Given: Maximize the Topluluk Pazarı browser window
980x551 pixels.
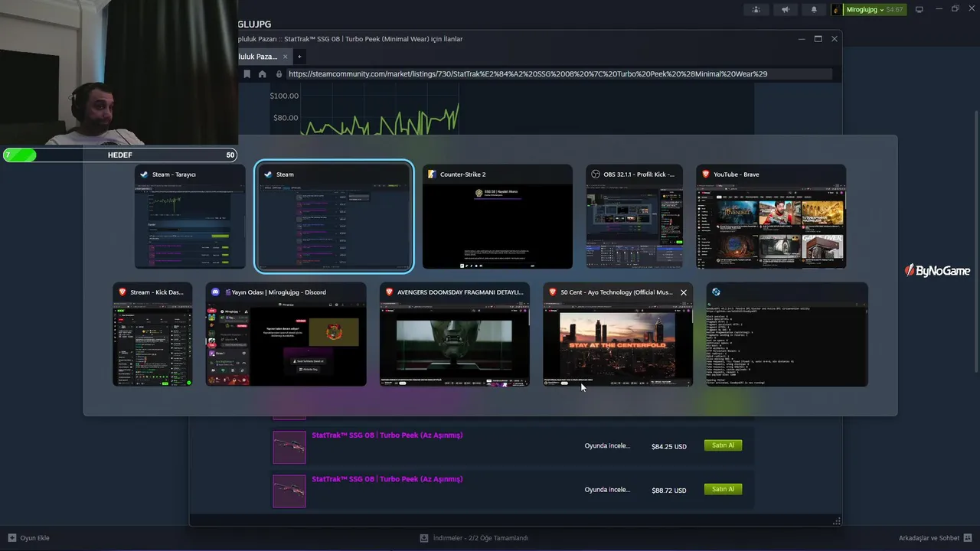Looking at the screenshot, I should point(818,39).
